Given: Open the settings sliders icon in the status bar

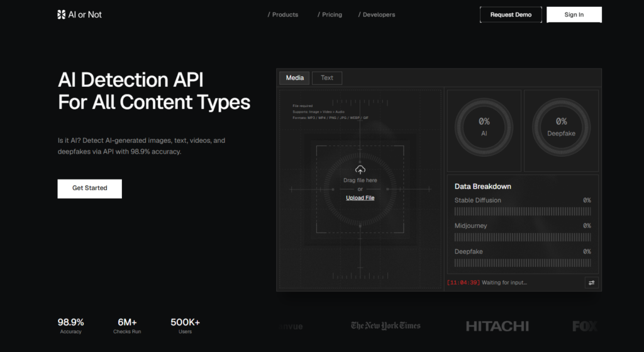Looking at the screenshot, I should point(591,283).
